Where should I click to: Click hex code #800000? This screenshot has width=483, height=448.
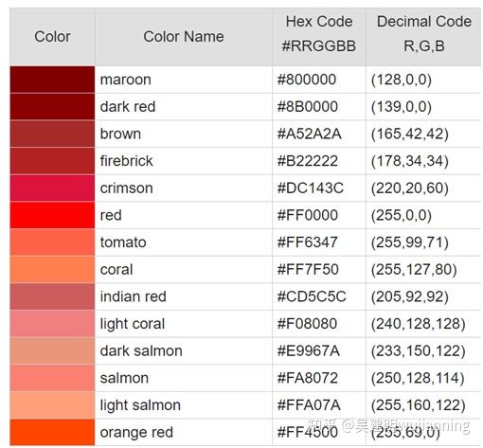[x=307, y=80]
